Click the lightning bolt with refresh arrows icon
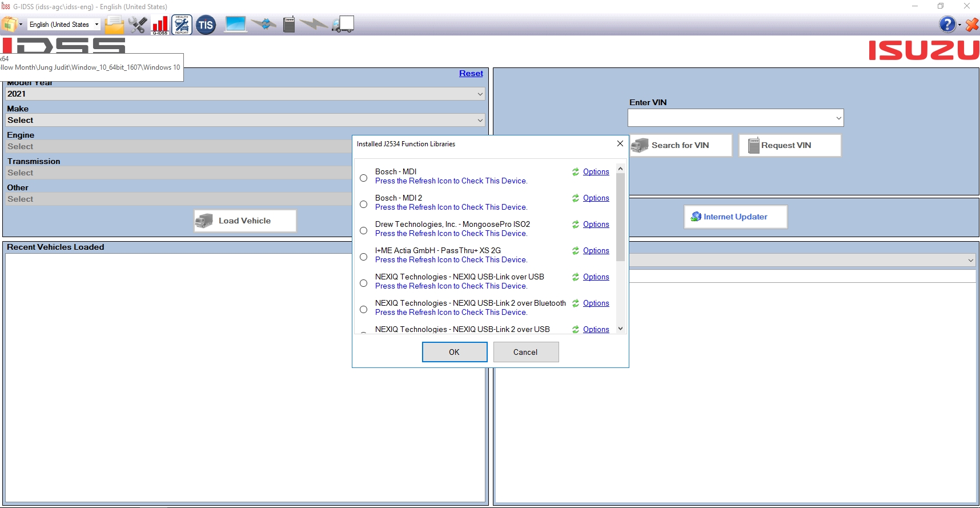Viewport: 980px width, 508px height. pyautogui.click(x=264, y=24)
